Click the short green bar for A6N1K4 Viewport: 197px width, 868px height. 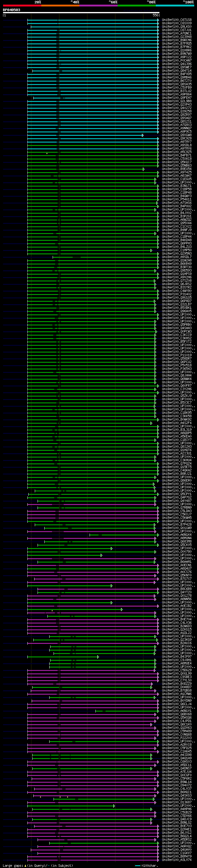pyautogui.click(x=124, y=535)
